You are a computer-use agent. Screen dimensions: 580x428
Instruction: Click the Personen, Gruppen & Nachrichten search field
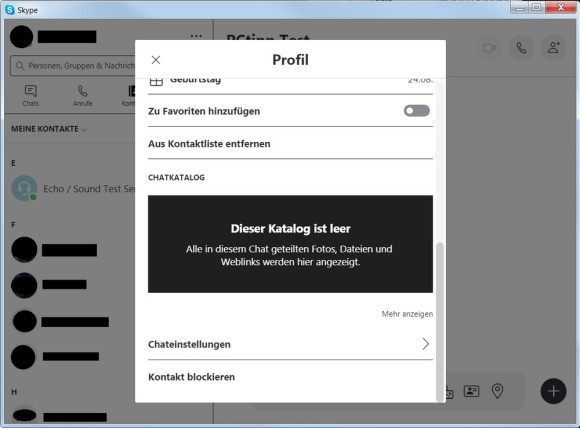[x=74, y=66]
